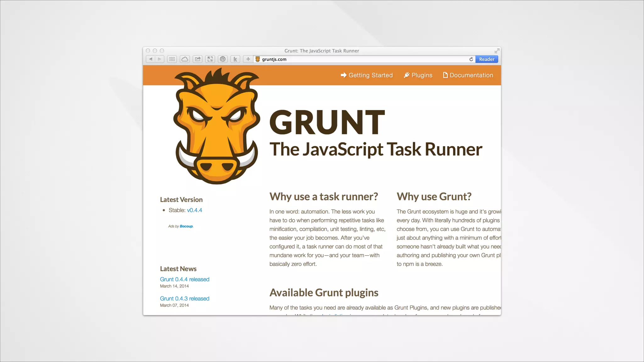Screen dimensions: 644x362
Task: Click the browser Back arrow button
Action: (151, 59)
